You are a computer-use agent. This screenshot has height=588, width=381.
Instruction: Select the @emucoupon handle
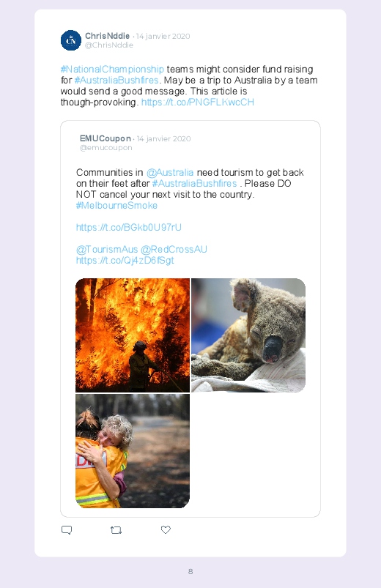pos(106,148)
